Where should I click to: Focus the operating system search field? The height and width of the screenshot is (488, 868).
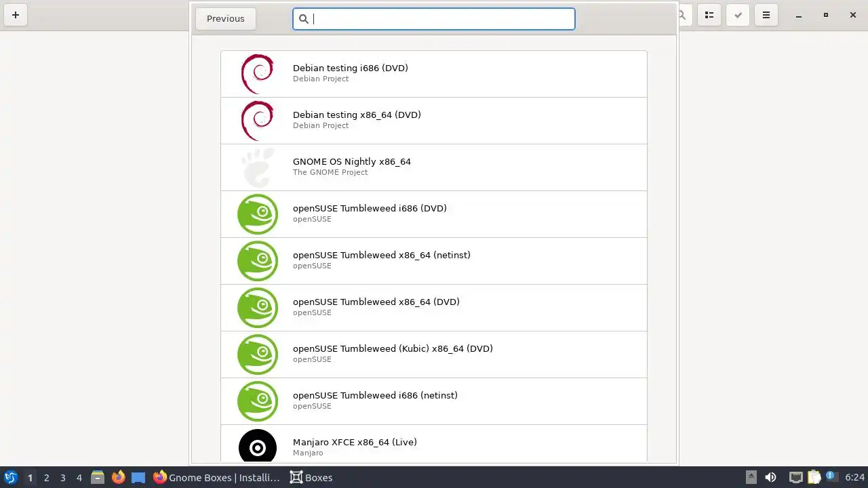pyautogui.click(x=434, y=19)
